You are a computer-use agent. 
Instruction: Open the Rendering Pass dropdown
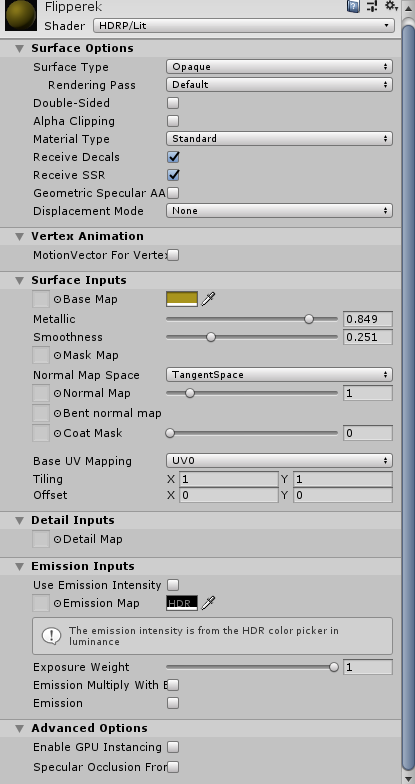279,84
